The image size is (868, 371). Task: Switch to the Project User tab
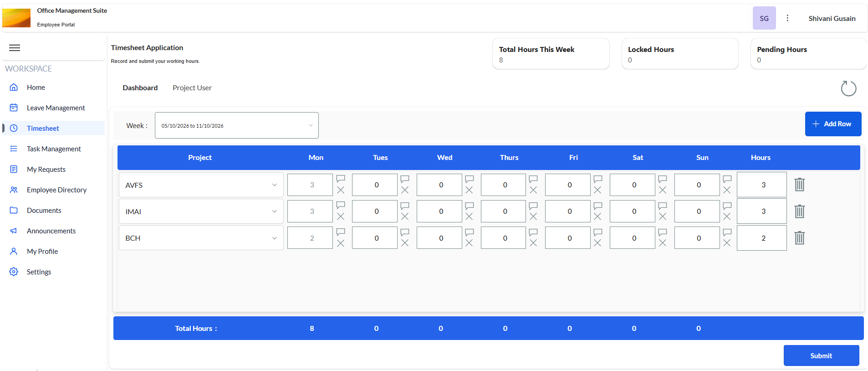192,88
